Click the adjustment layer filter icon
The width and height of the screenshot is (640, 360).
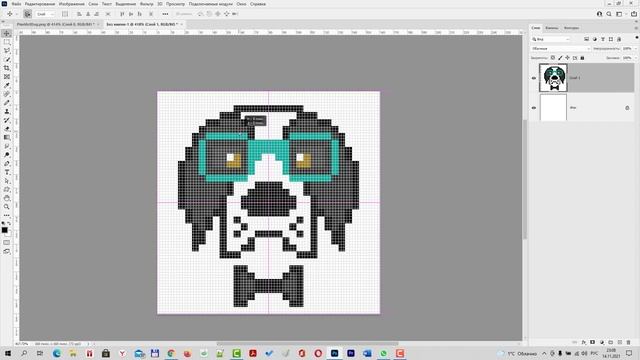595,39
